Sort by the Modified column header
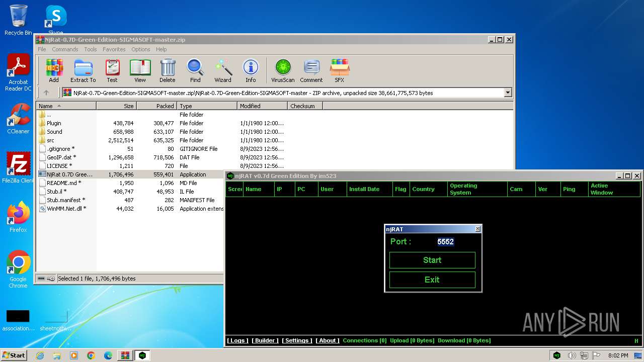Screen dimensions: 644x362 tap(262, 106)
